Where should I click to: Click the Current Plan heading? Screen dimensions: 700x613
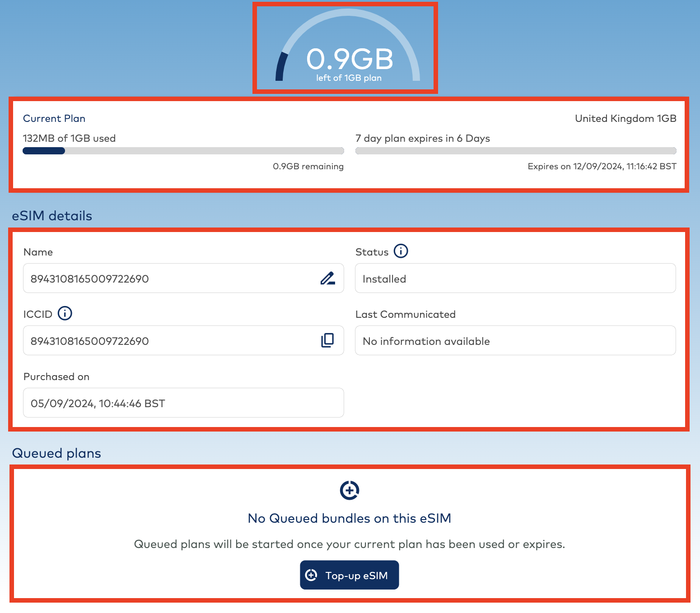[x=54, y=118]
